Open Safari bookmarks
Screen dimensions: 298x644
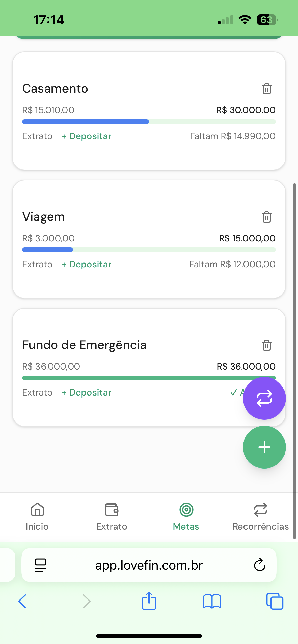pyautogui.click(x=212, y=601)
